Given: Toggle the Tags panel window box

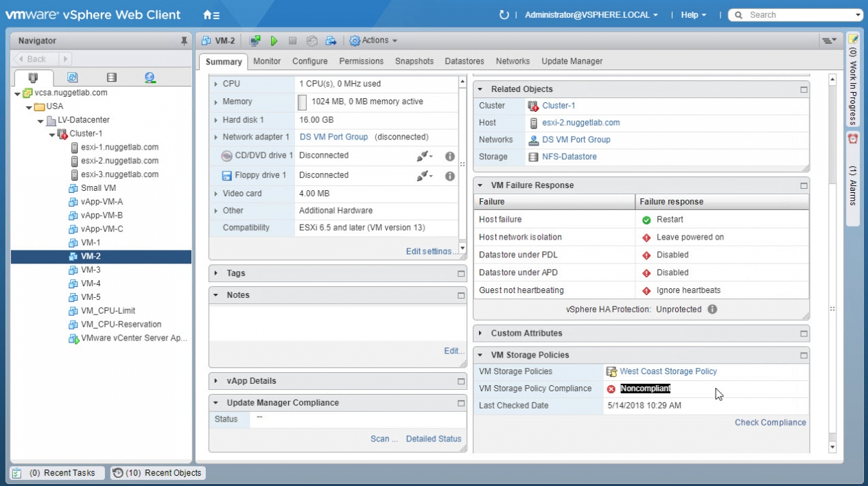Looking at the screenshot, I should pos(461,274).
